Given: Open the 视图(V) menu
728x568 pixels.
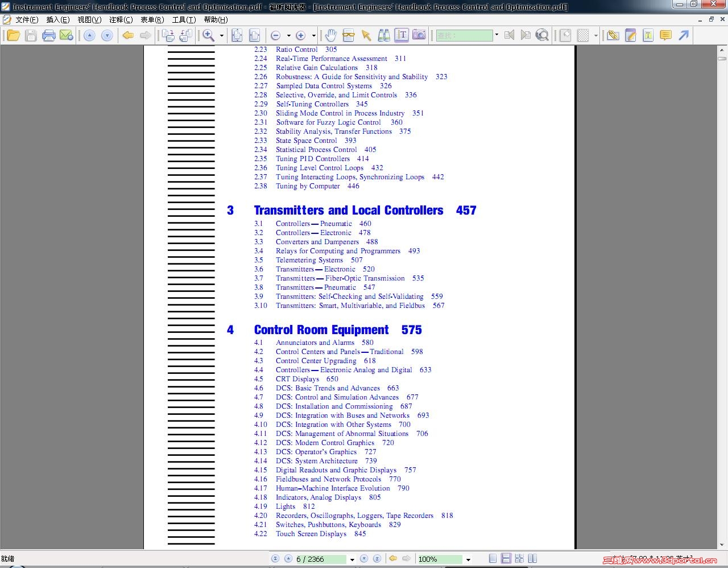Looking at the screenshot, I should click(89, 19).
